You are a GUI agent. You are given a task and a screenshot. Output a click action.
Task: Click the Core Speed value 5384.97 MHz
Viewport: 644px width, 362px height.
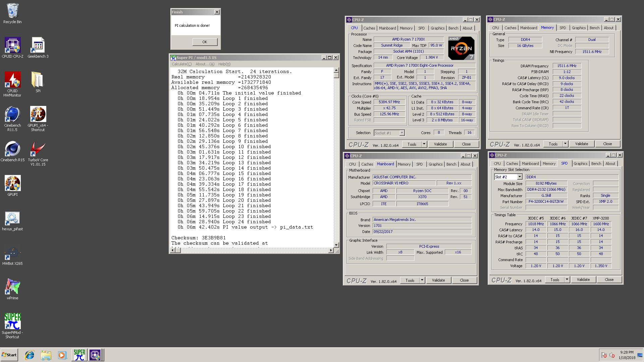pyautogui.click(x=389, y=102)
